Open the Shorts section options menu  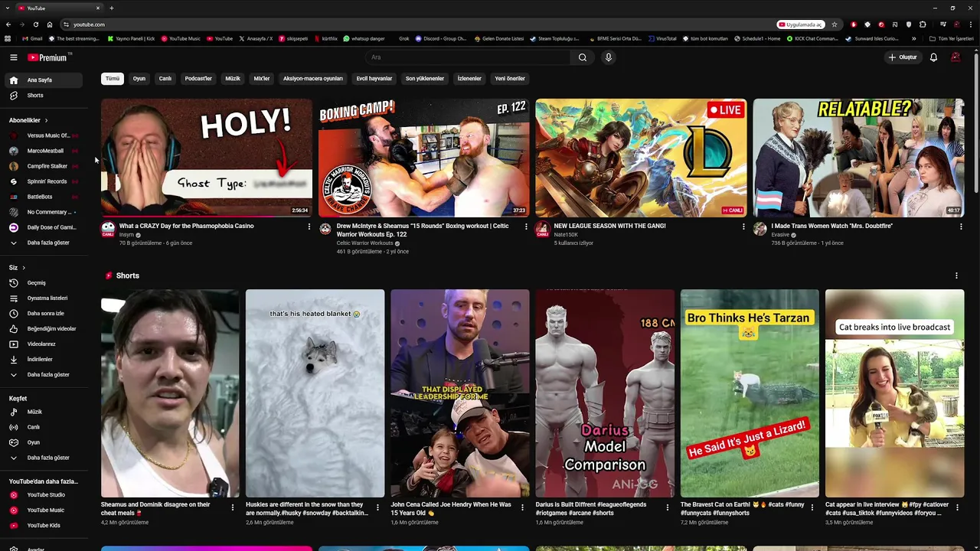point(956,275)
